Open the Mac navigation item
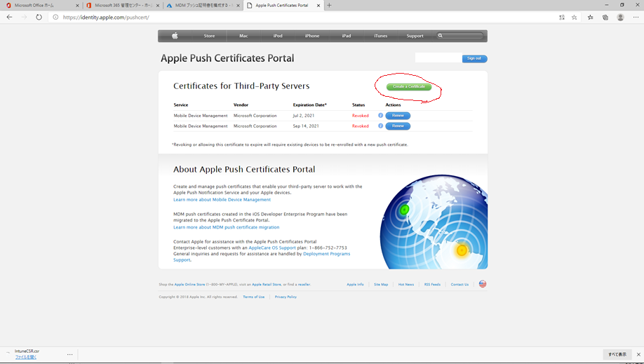 (243, 36)
